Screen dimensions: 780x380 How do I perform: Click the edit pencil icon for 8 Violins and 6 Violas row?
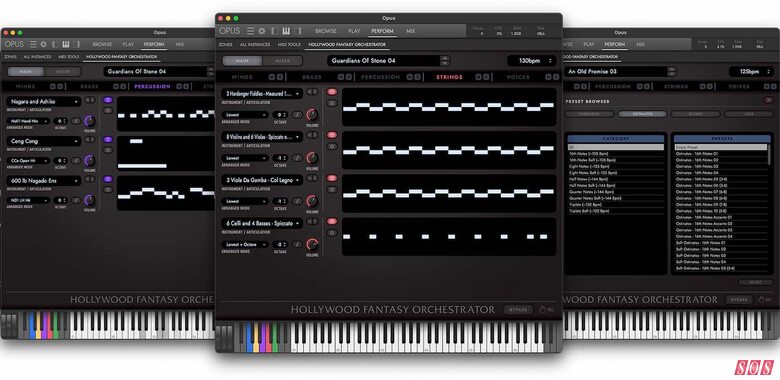point(297,158)
